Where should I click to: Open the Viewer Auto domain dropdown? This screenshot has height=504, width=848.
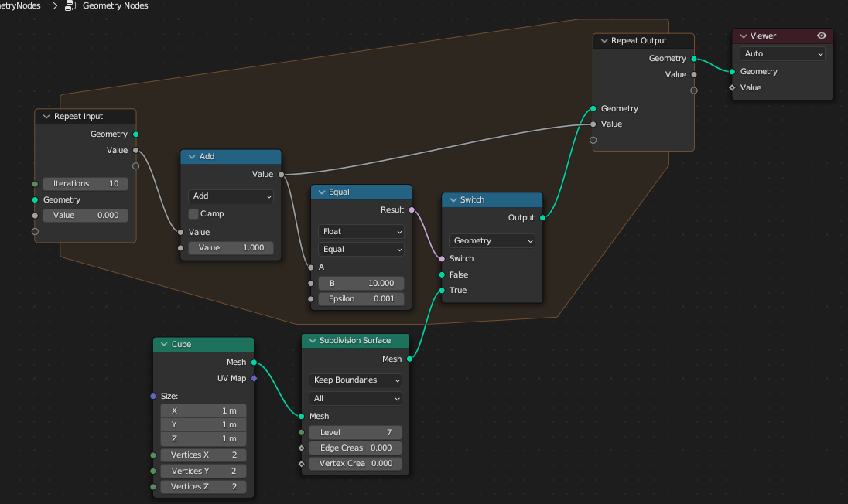pos(782,53)
